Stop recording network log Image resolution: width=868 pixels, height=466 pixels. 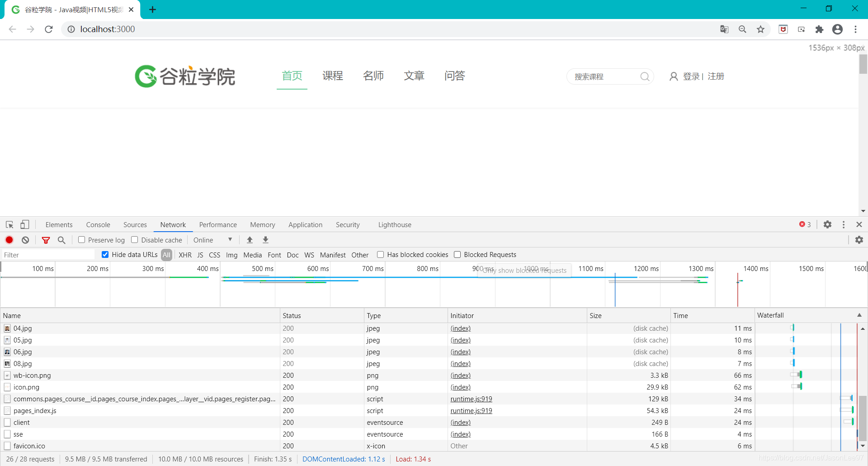9,240
